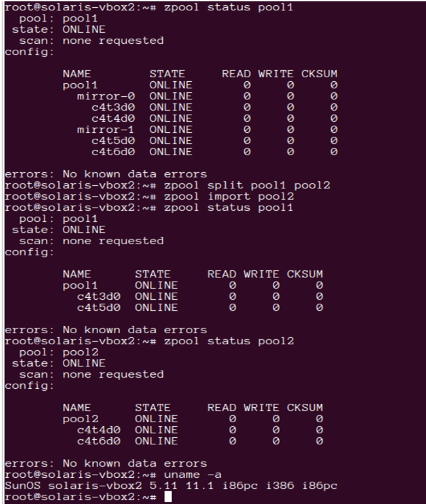Click the WRITE column header in first table

click(275, 73)
